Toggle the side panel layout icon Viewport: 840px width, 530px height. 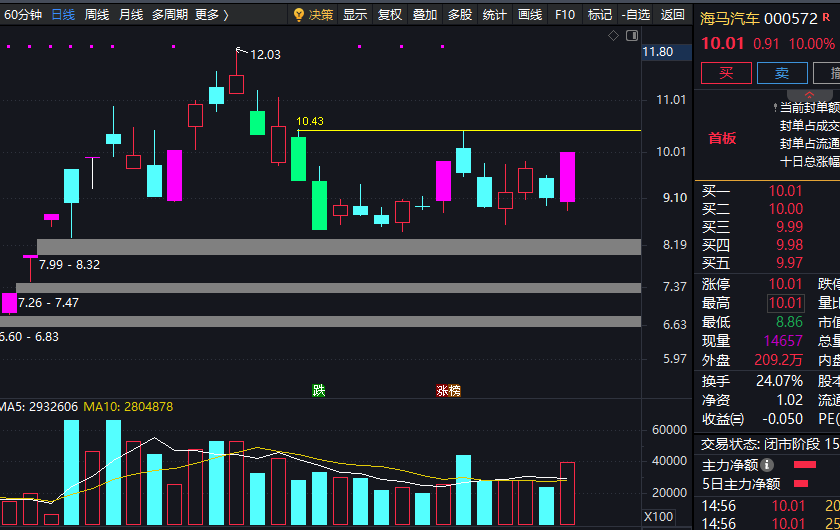pyautogui.click(x=632, y=35)
